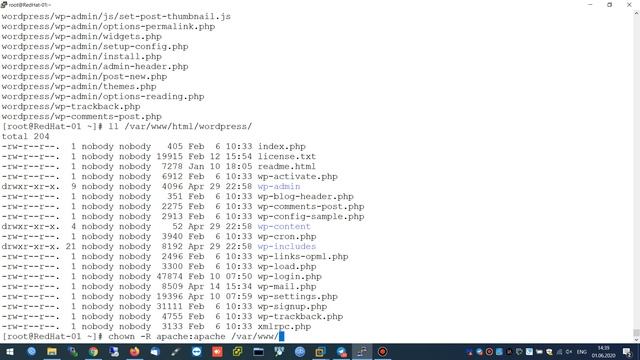Click the readme.html file name
This screenshot has width=640, height=360.
[x=287, y=167]
